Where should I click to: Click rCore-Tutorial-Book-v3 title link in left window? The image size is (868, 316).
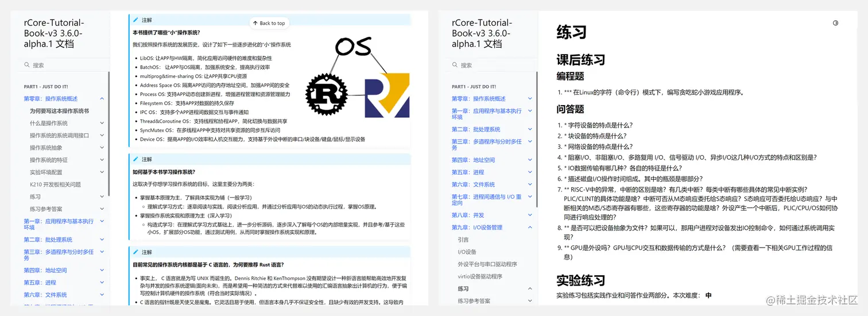(x=53, y=33)
